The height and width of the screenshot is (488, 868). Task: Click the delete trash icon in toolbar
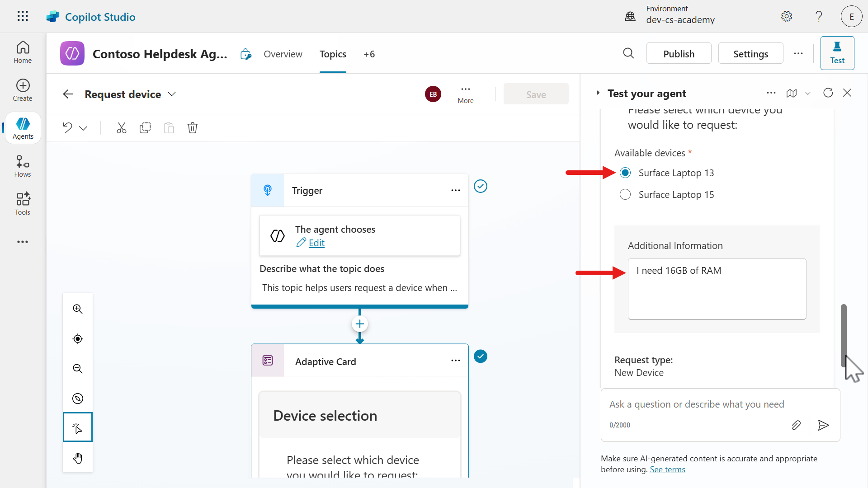point(193,128)
